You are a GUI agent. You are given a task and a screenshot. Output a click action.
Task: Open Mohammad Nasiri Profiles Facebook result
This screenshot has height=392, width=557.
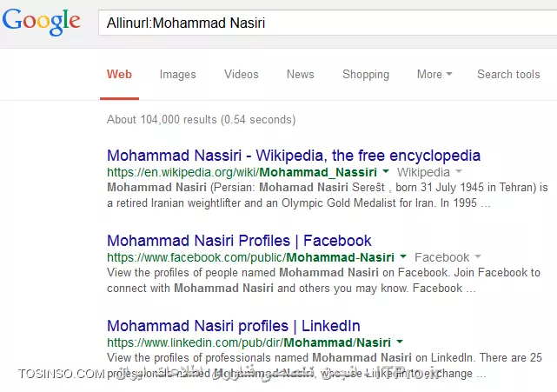[x=239, y=241]
